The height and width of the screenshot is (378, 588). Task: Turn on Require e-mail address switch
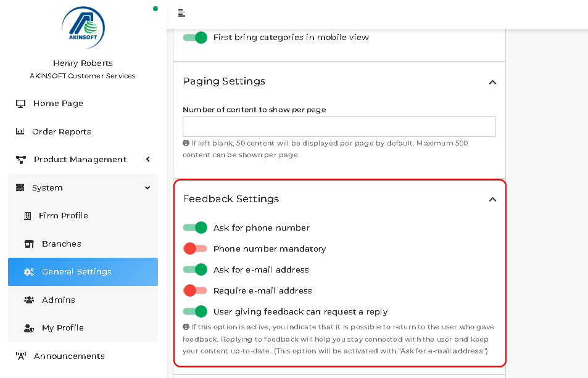(x=195, y=290)
